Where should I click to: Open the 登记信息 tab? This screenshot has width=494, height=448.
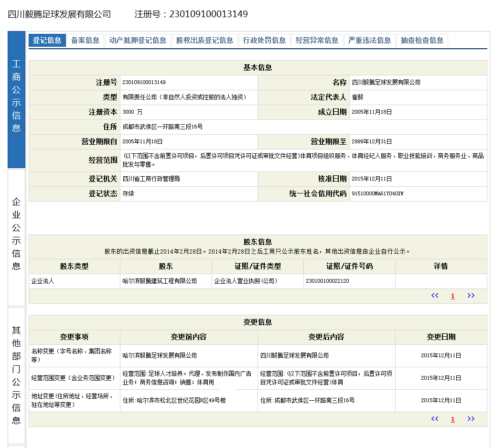click(x=47, y=40)
